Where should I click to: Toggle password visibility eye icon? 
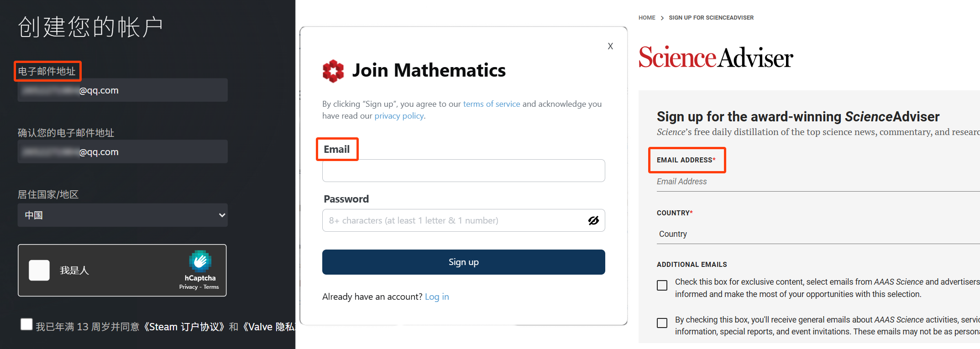593,221
